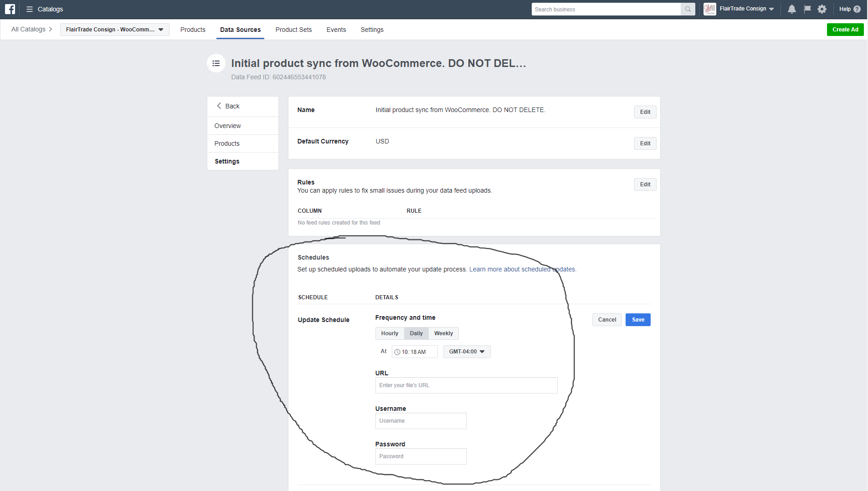
Task: Click the Facebook logo icon
Action: click(10, 9)
